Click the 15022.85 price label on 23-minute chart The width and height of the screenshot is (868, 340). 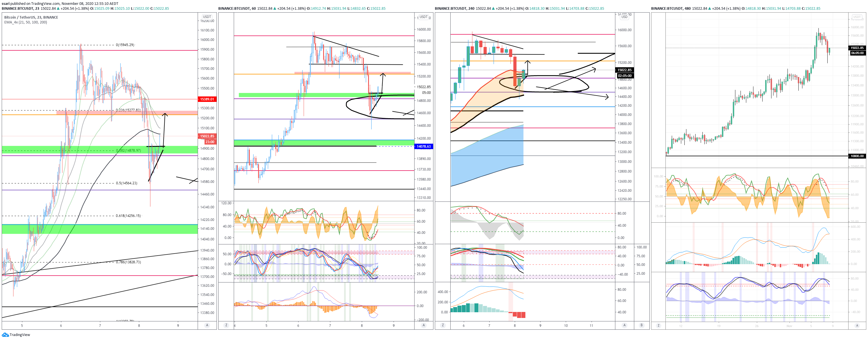(x=207, y=136)
